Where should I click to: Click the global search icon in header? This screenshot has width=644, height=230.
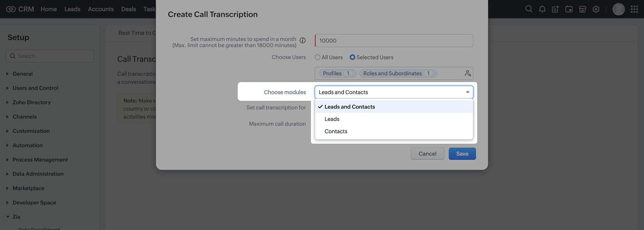pyautogui.click(x=529, y=9)
